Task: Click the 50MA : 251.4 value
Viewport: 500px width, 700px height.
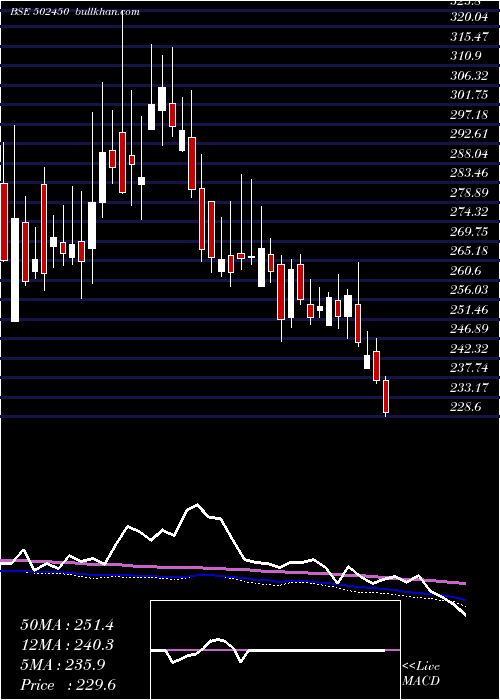Action: (x=67, y=625)
